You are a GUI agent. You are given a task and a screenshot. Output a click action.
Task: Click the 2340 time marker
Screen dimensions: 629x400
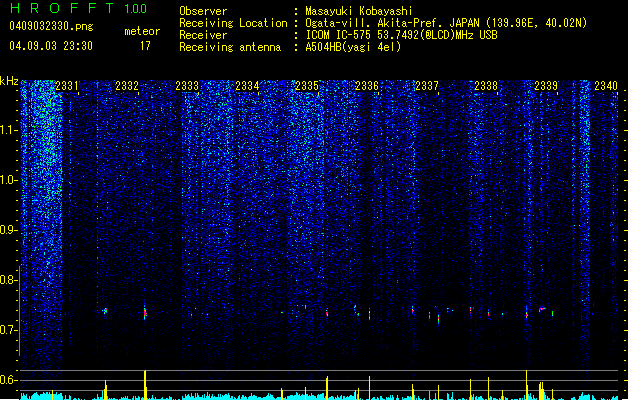pyautogui.click(x=606, y=86)
